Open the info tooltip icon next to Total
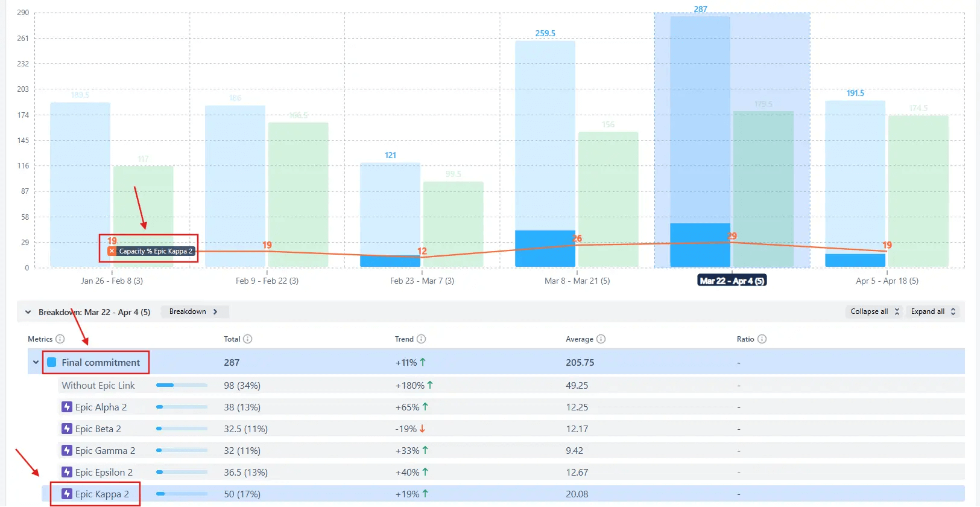 pos(248,339)
